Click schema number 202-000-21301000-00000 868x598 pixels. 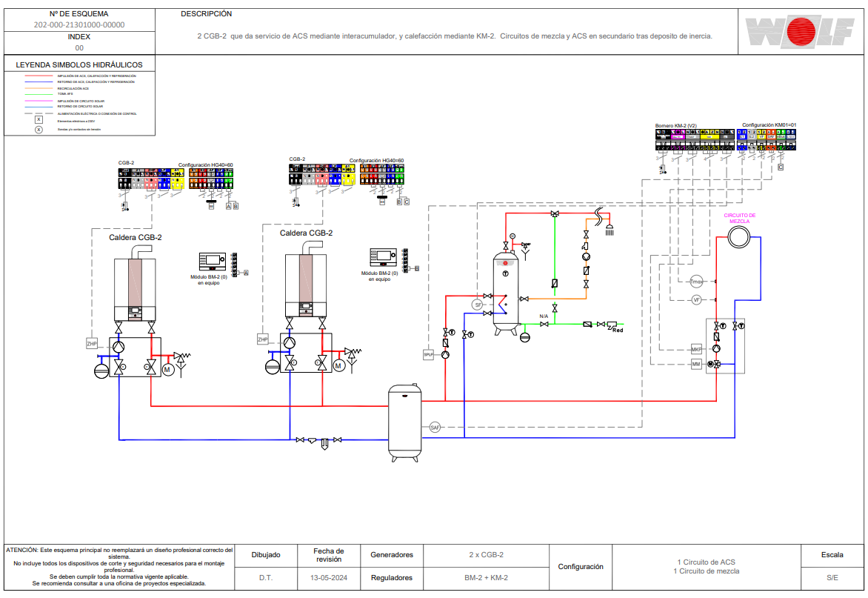point(79,25)
